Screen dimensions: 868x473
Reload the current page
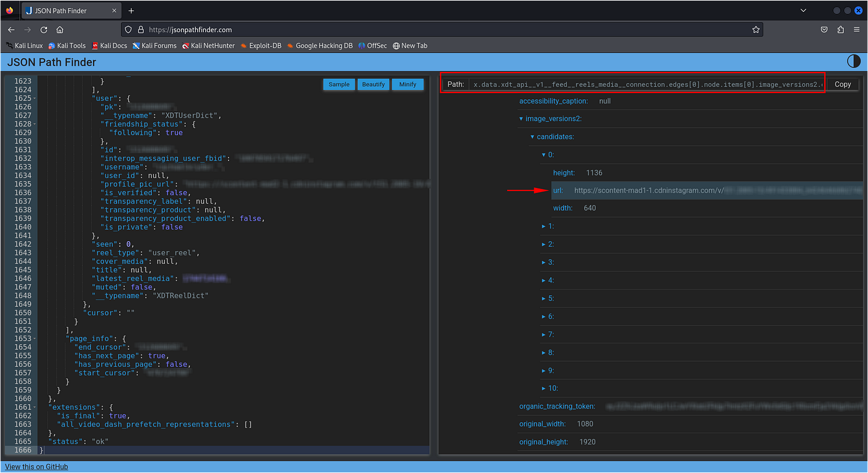43,29
